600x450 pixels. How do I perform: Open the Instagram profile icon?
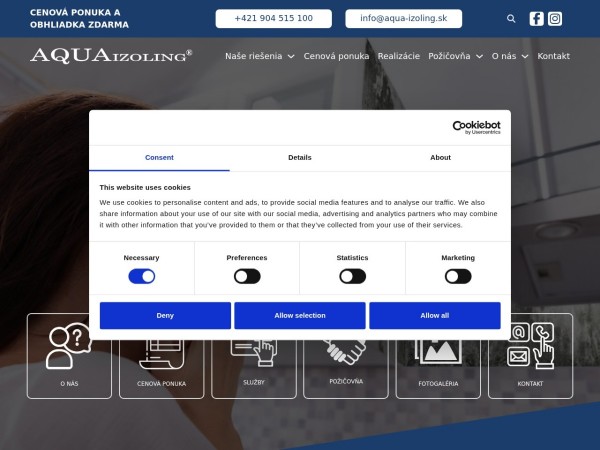point(555,18)
